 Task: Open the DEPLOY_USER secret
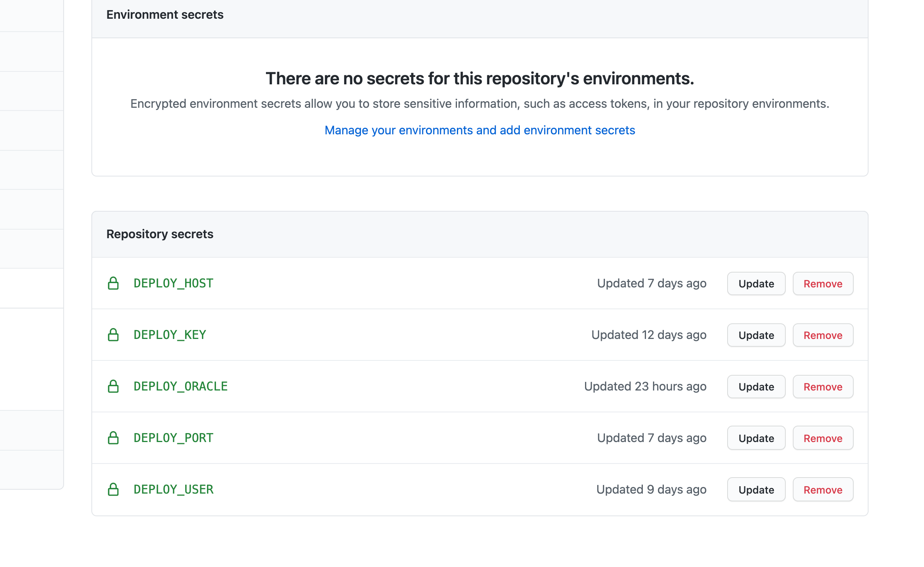(173, 489)
